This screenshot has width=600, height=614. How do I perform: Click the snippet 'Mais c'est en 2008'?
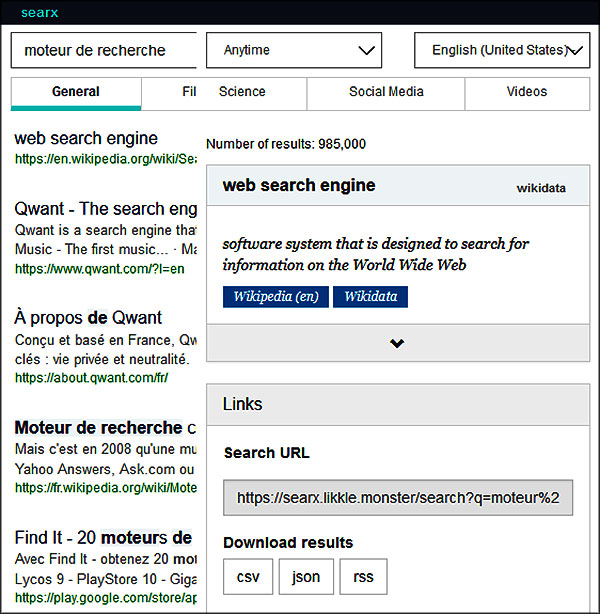[106, 459]
